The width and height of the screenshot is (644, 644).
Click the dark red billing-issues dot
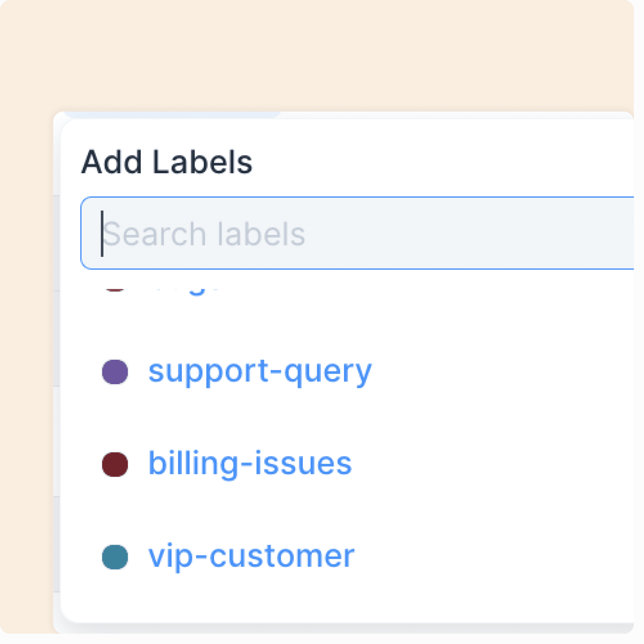pyautogui.click(x=115, y=464)
